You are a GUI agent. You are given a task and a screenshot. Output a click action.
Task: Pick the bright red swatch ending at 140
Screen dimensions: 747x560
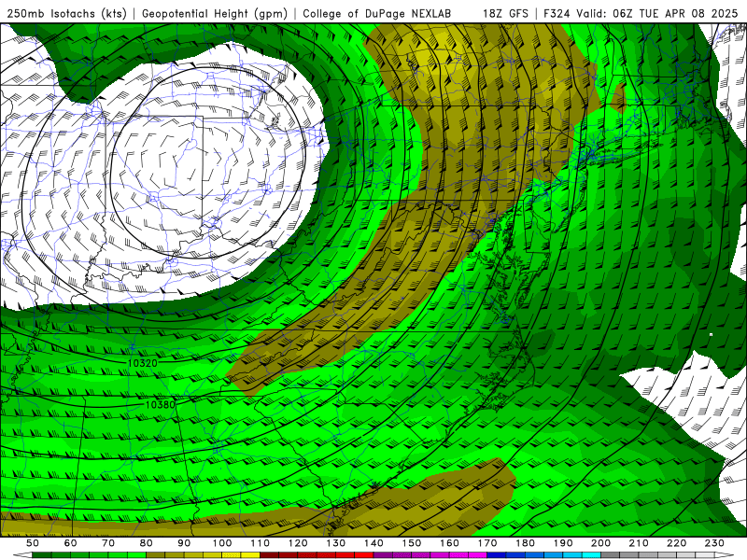point(364,555)
